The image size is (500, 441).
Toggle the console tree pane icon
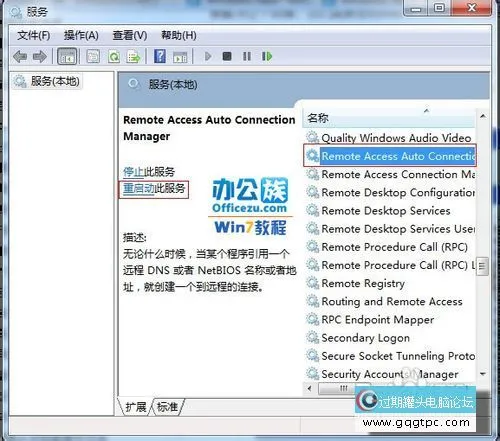(x=67, y=56)
